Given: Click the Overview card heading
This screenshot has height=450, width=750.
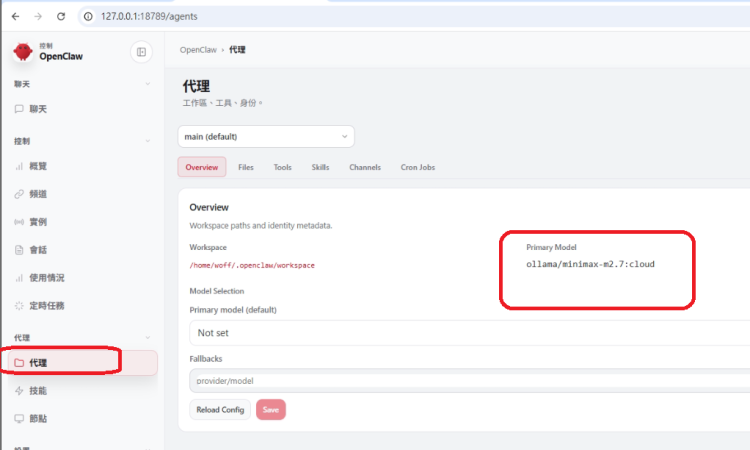Looking at the screenshot, I should 209,207.
